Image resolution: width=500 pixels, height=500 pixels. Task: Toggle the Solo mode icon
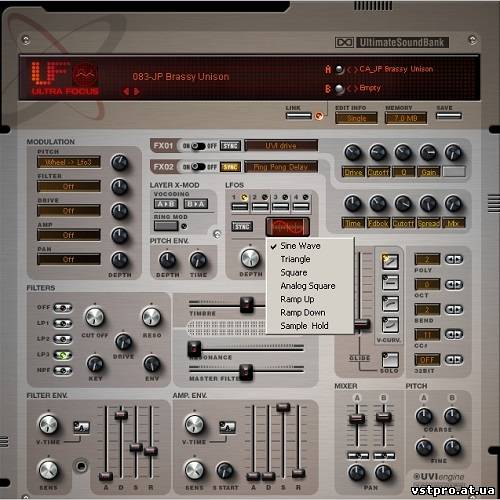click(390, 360)
